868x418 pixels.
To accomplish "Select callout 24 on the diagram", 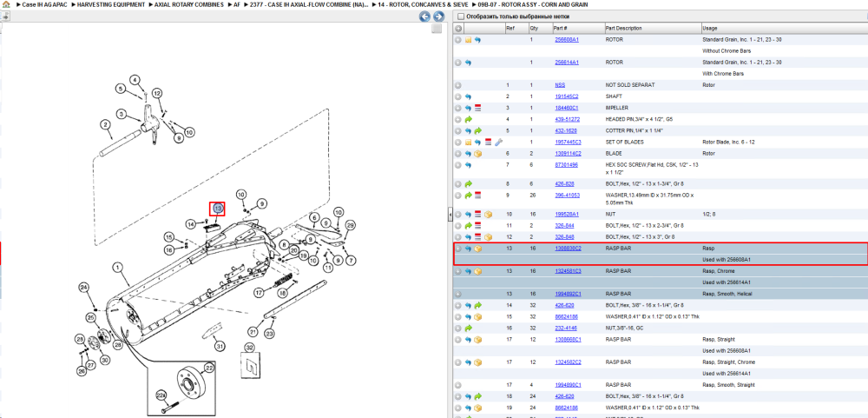I will (83, 287).
